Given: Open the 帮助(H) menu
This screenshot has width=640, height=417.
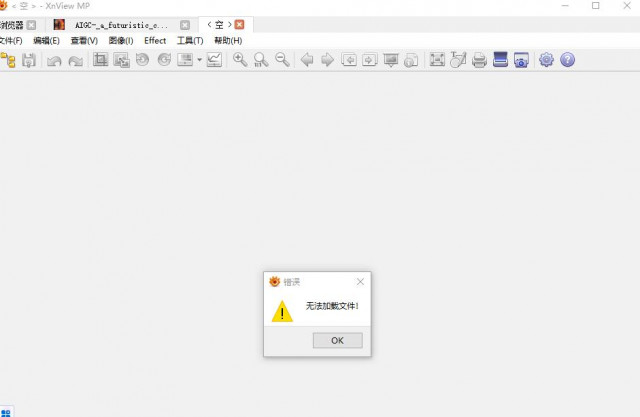Looking at the screenshot, I should 228,41.
